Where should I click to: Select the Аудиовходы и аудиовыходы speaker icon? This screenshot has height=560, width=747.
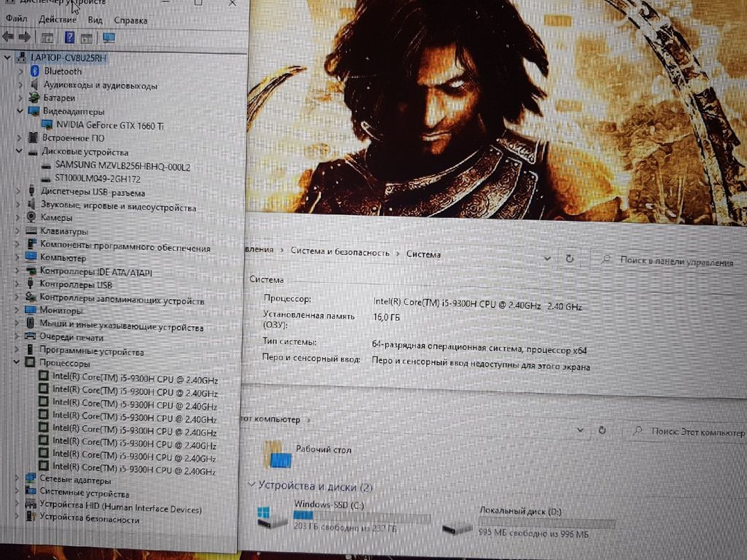(x=34, y=85)
